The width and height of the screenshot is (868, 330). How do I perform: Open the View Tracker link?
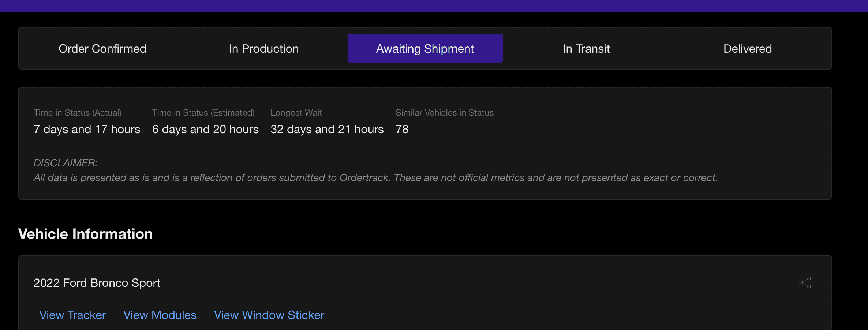coord(72,315)
